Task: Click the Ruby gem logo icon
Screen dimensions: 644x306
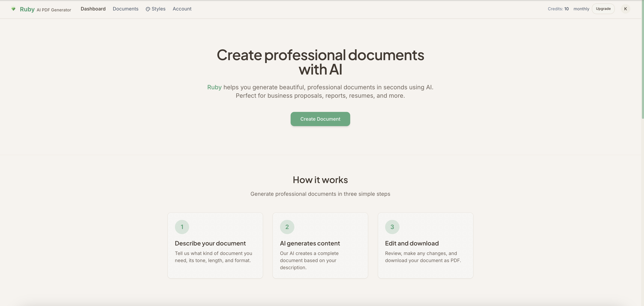Action: tap(13, 9)
